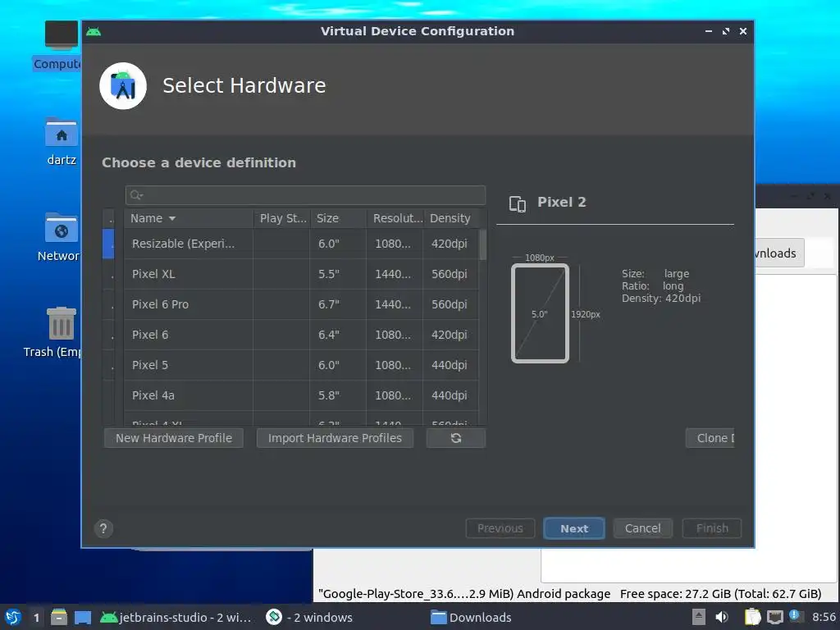Image resolution: width=840 pixels, height=630 pixels.
Task: Open the volume speaker tray icon
Action: click(722, 617)
